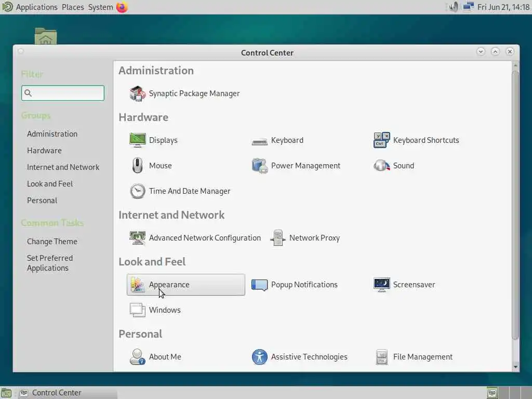Screen dimensions: 532x399
Task: Click the 'Network Proxy' label
Action: pyautogui.click(x=314, y=238)
